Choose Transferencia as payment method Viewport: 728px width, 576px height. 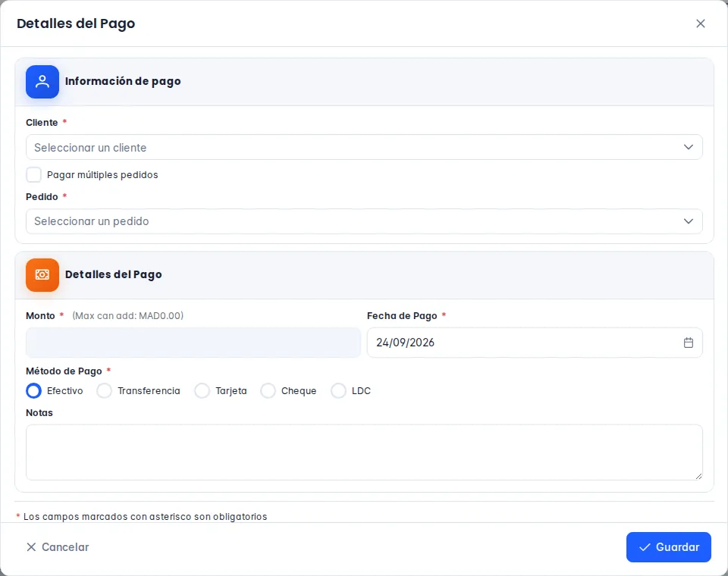pyautogui.click(x=104, y=391)
